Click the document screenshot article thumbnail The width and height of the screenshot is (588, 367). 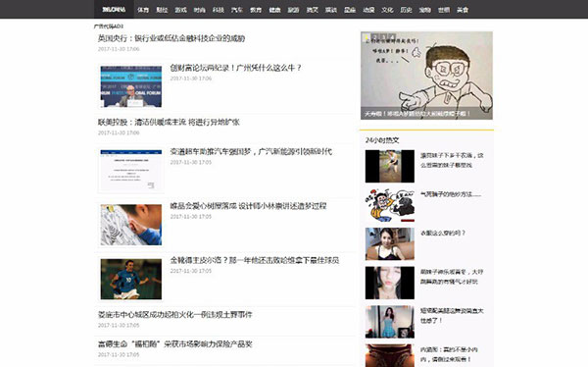[x=131, y=171]
